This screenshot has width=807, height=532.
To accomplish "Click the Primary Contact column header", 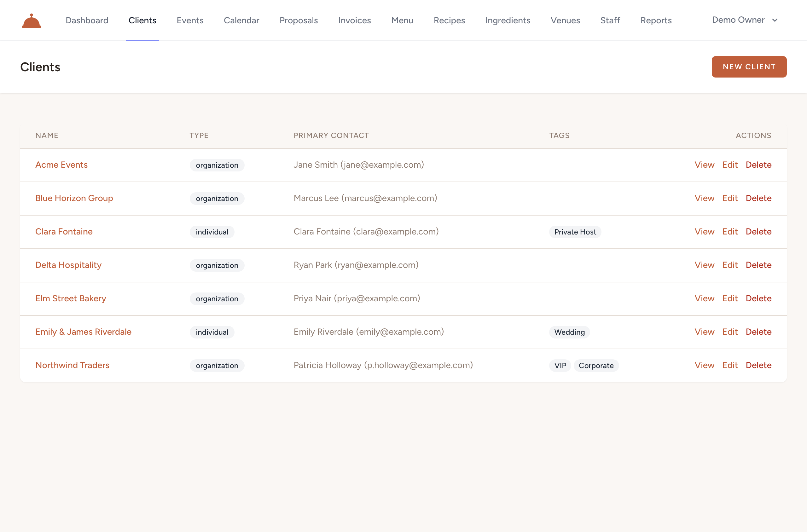I will tap(331, 136).
